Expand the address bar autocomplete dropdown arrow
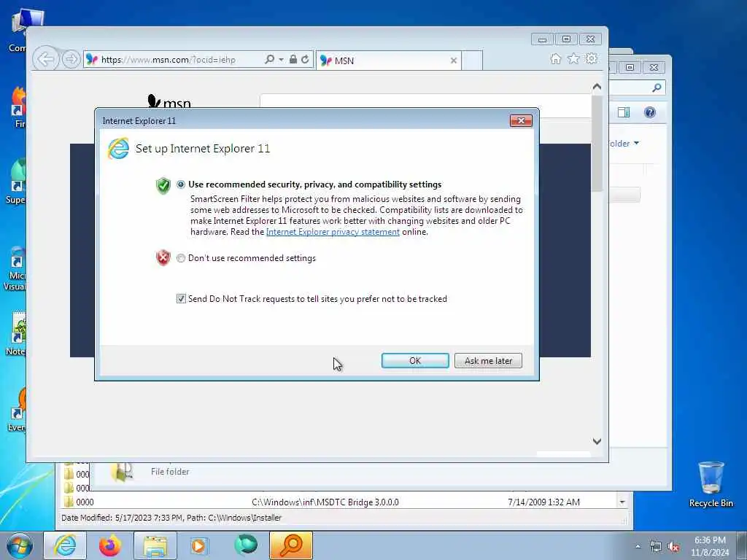Viewport: 747px width, 560px height. tap(281, 60)
